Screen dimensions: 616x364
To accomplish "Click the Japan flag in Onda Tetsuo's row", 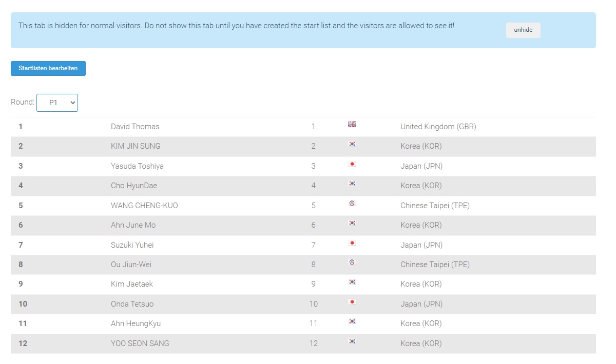I will [352, 302].
